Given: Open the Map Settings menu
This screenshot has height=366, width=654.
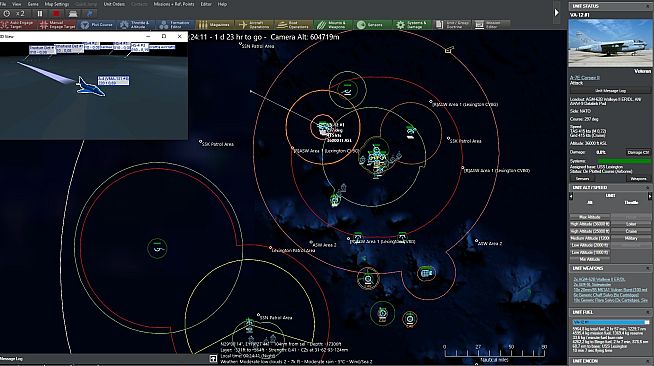Looking at the screenshot, I should coord(57,4).
